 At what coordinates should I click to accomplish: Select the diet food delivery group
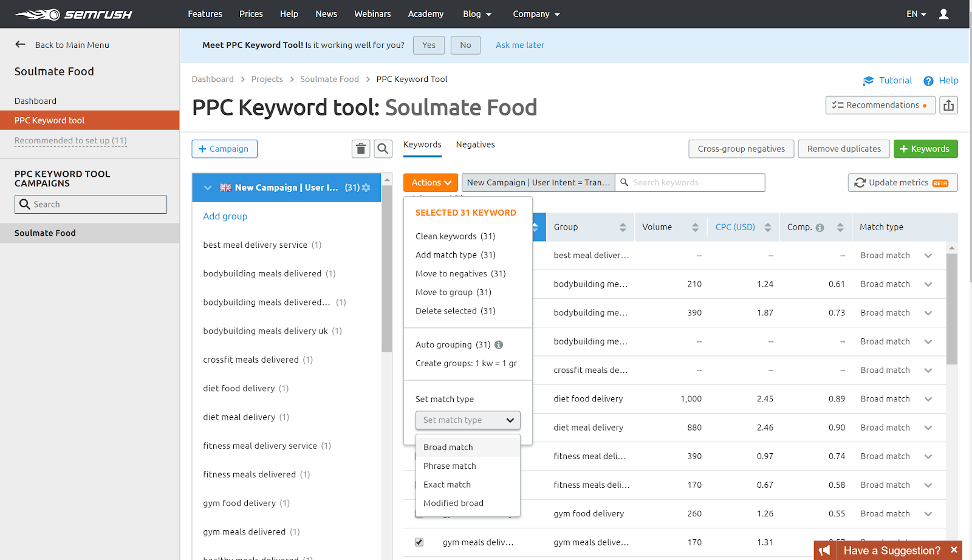click(x=246, y=389)
